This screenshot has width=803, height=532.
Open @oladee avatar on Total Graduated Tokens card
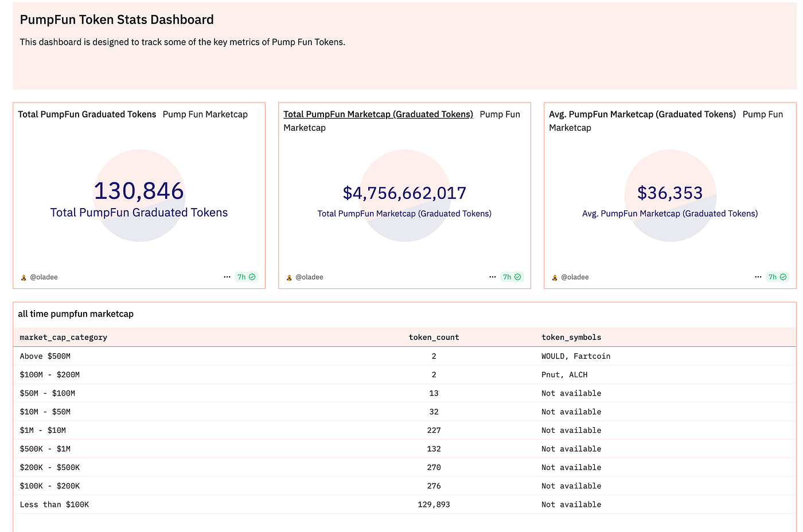pos(24,277)
